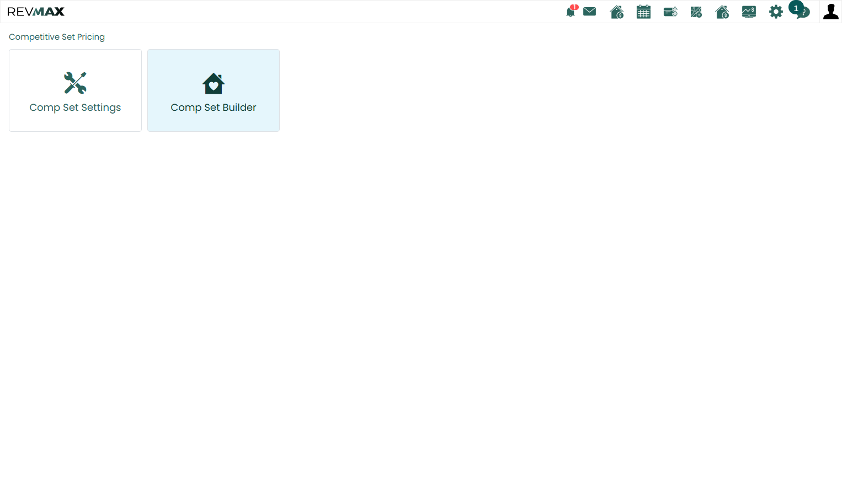
Task: Click the house-dollar icon beside the envelope
Action: (617, 12)
